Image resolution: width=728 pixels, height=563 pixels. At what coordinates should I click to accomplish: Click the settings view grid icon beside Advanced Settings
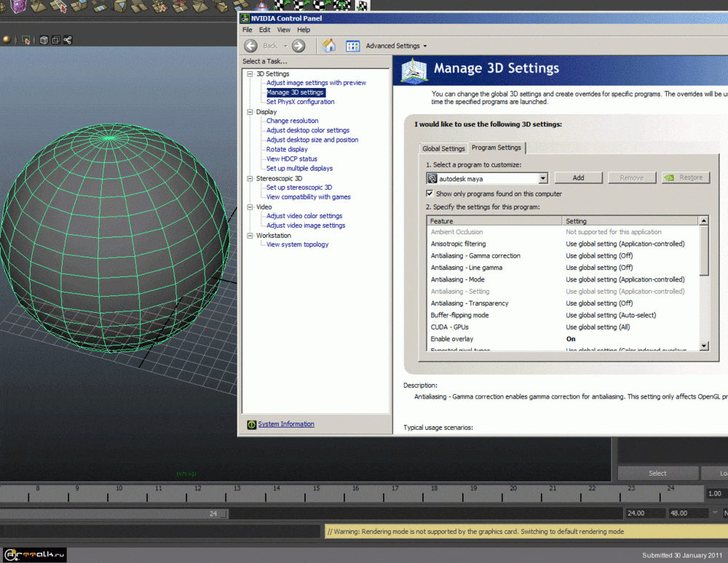tap(353, 46)
